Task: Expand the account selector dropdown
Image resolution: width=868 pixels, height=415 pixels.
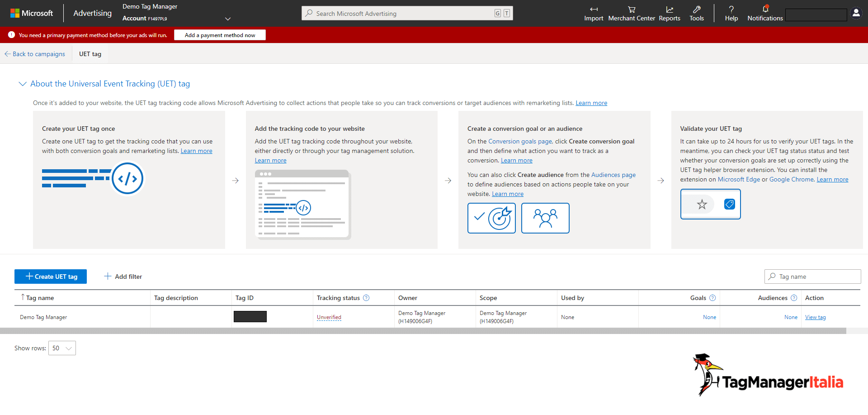Action: (x=228, y=19)
